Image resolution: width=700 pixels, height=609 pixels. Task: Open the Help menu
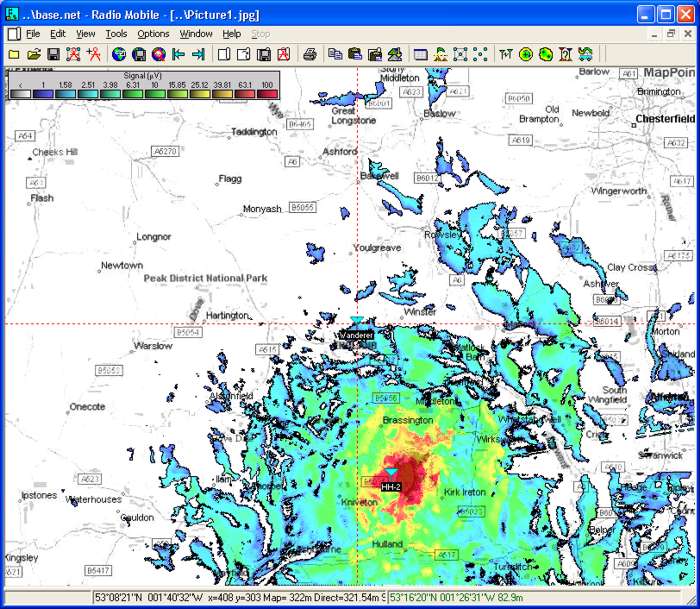point(232,33)
